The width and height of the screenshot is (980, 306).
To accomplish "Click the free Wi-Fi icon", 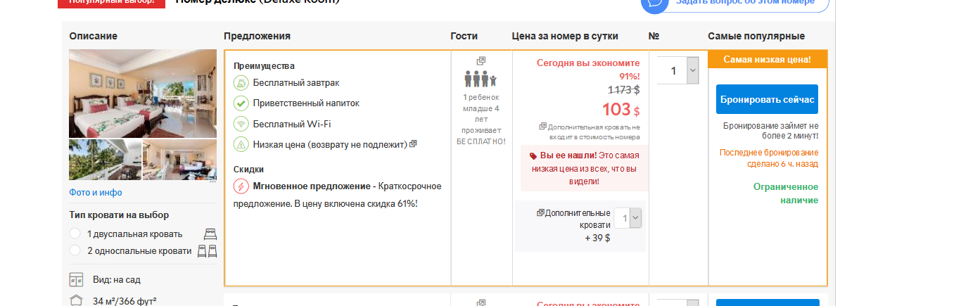I will tap(241, 124).
